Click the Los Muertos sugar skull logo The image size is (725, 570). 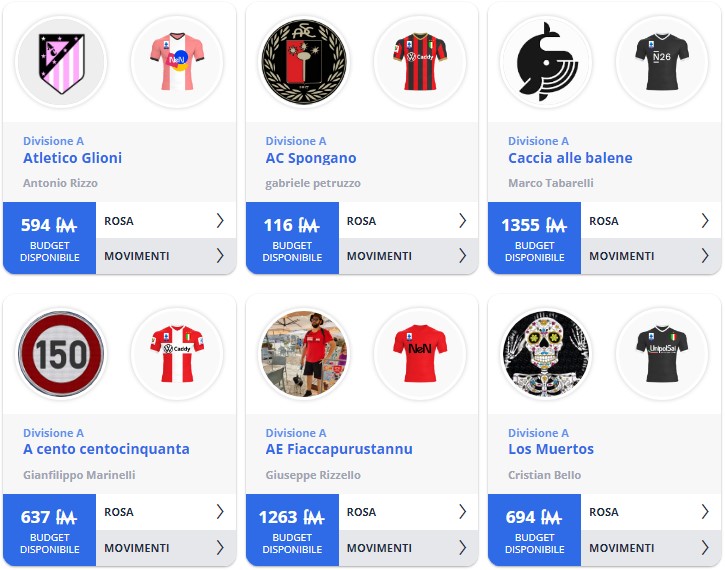tap(546, 354)
